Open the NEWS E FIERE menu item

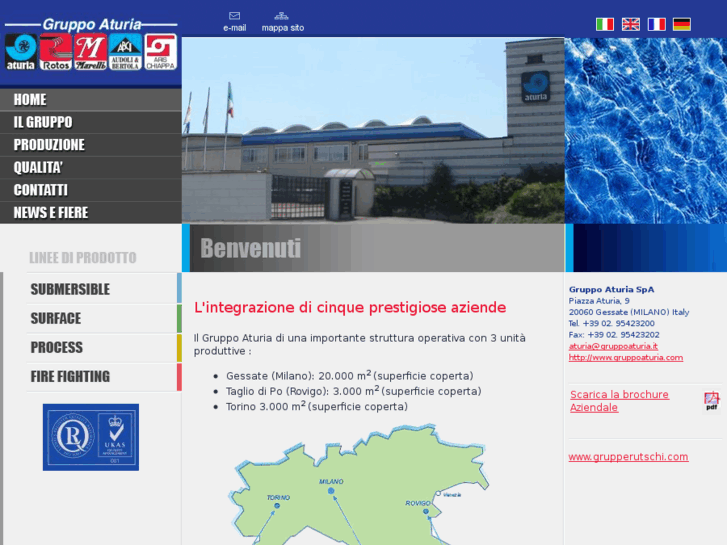[x=90, y=213]
